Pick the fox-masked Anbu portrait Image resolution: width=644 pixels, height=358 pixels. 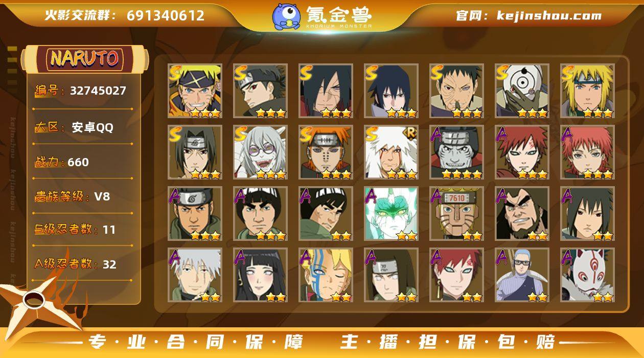pos(587,275)
